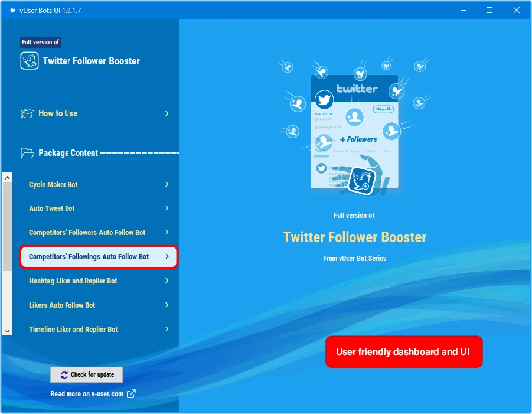The width and height of the screenshot is (532, 414).
Task: Expand Timeline Liker and Replier Bot arrow
Action: pyautogui.click(x=167, y=329)
